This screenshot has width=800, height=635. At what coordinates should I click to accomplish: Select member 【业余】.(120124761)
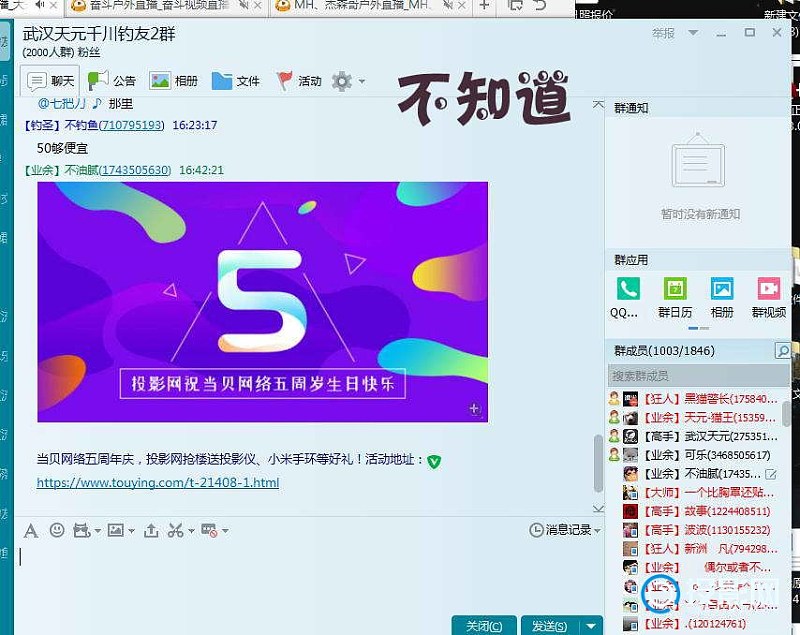[697, 624]
